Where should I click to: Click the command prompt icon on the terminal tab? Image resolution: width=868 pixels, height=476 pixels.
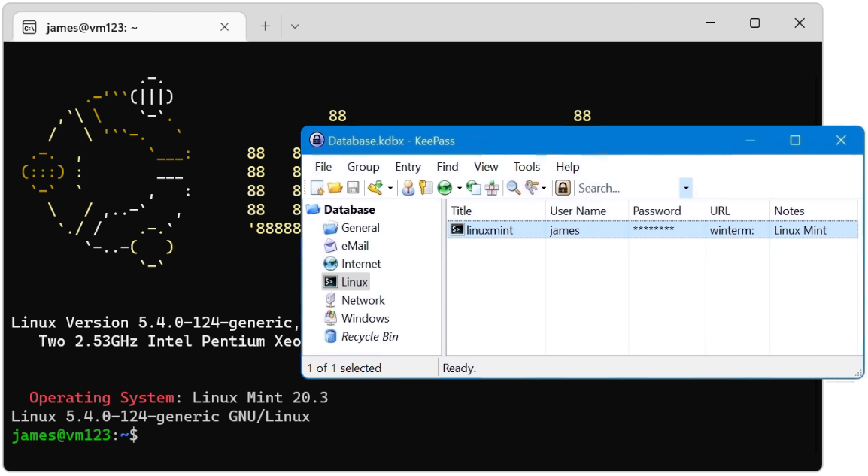pyautogui.click(x=29, y=25)
